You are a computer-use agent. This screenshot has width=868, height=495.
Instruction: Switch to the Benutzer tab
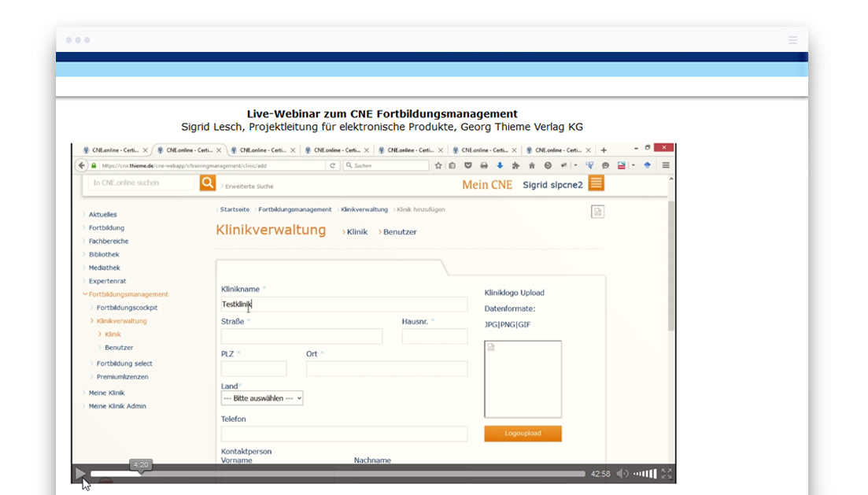pos(400,232)
